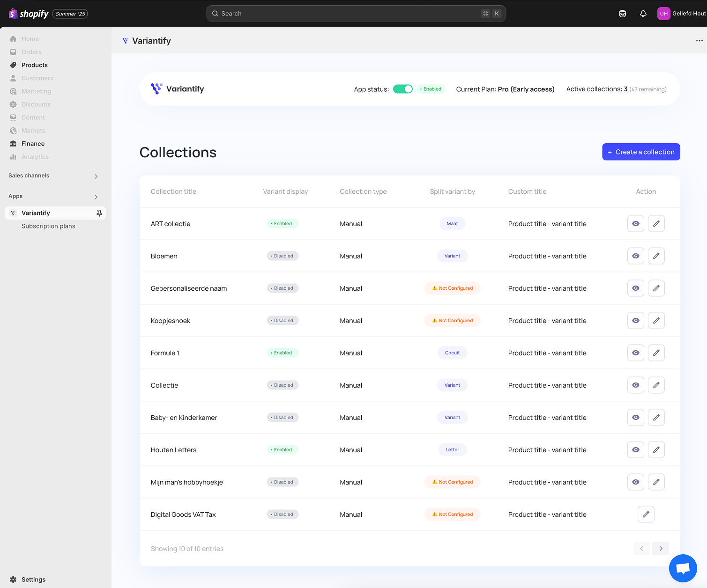View Bloemen collection with eye icon
Image resolution: width=707 pixels, height=588 pixels.
coord(636,256)
